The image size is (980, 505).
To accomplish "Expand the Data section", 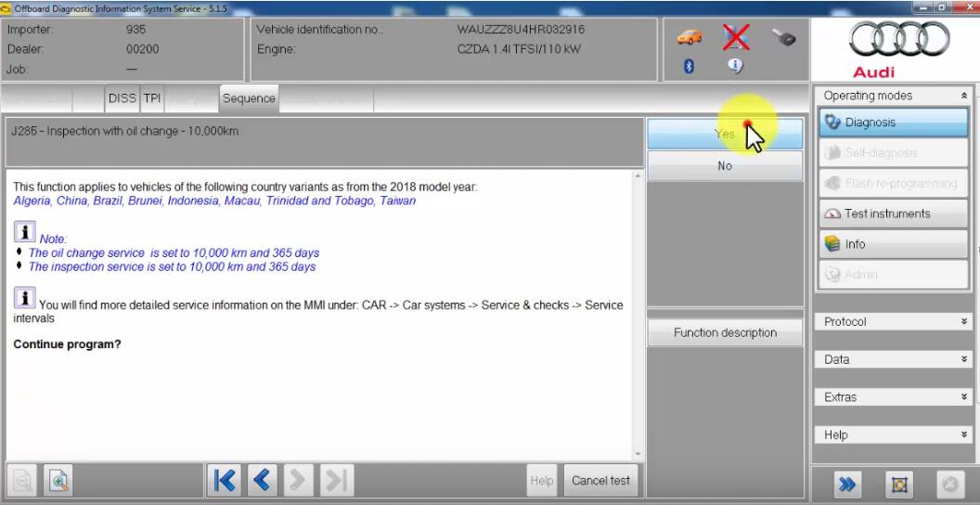I will point(893,359).
